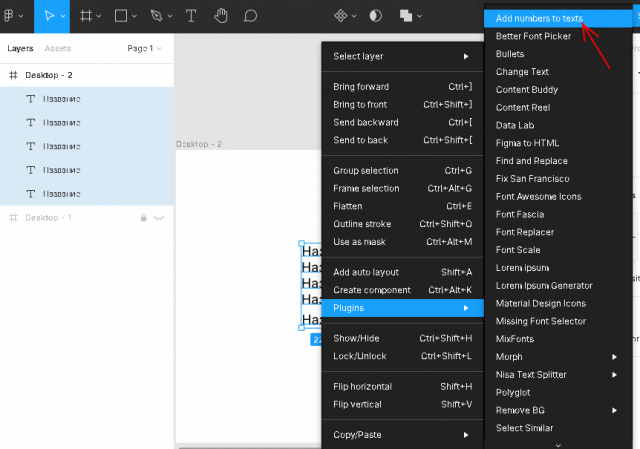This screenshot has height=449, width=640.
Task: Select the Text tool
Action: click(191, 16)
